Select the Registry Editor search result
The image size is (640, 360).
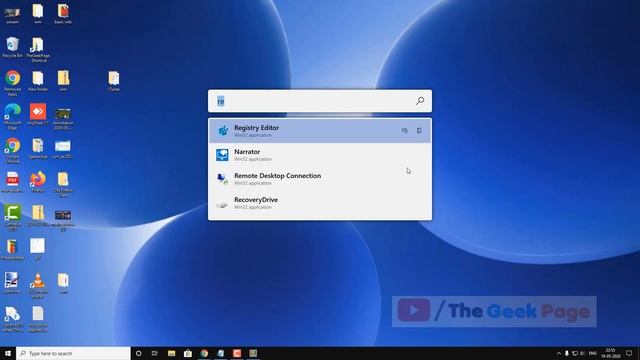click(320, 131)
